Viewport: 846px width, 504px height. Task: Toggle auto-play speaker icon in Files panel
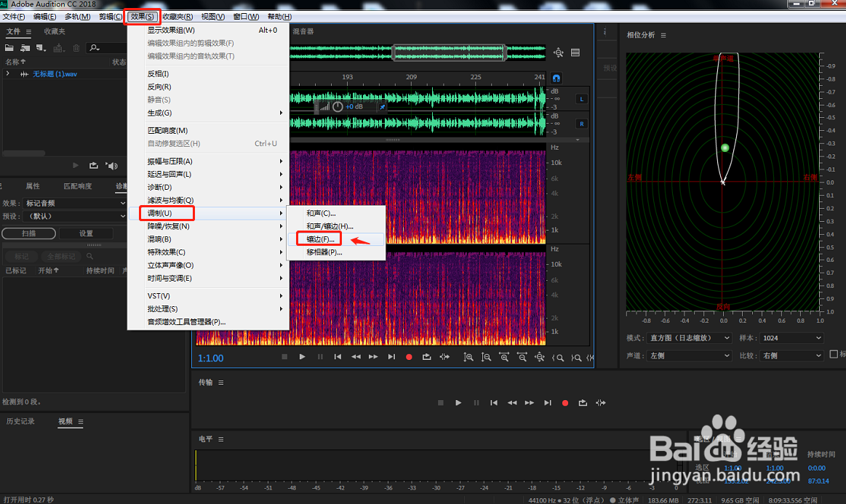112,166
